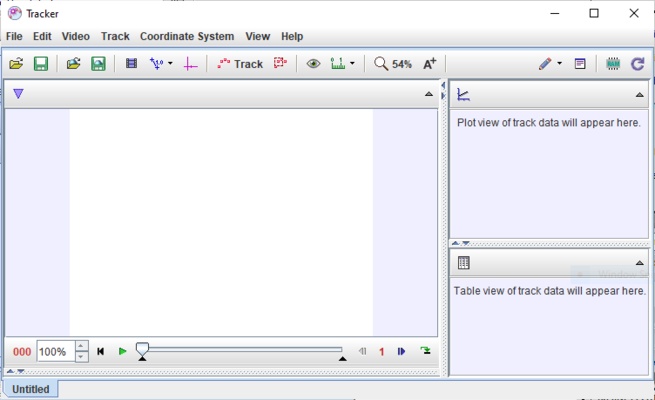Open drawing pencil dropdown arrow
Viewport: 655px width, 400px height.
[x=559, y=63]
